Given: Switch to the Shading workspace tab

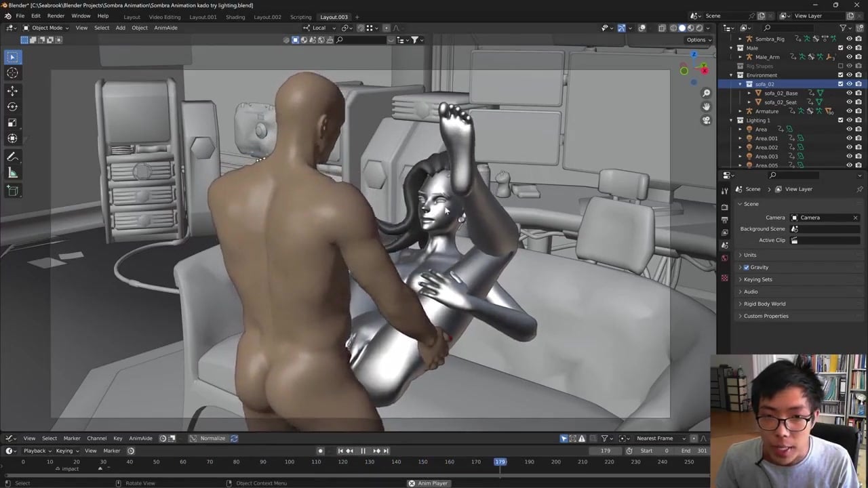Looking at the screenshot, I should pos(235,17).
